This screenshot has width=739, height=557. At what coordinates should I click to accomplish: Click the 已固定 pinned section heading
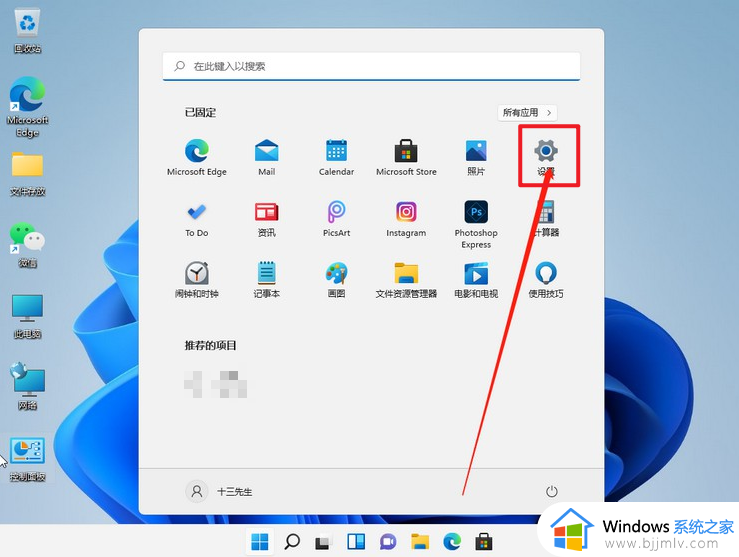200,113
